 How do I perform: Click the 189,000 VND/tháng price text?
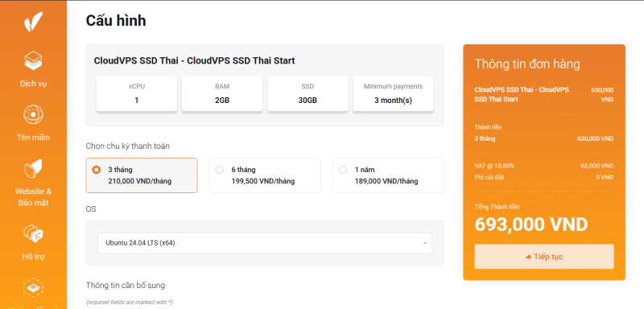click(x=386, y=181)
